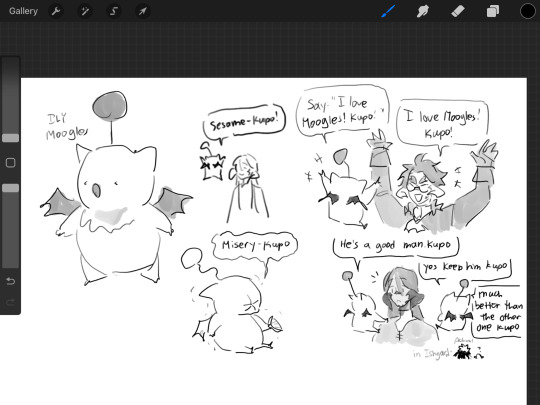Click the 'DIY Moogles' handwritten text on canvas

point(66,126)
